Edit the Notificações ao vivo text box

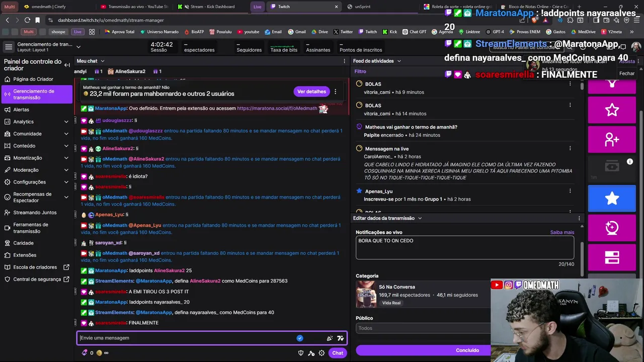click(465, 247)
